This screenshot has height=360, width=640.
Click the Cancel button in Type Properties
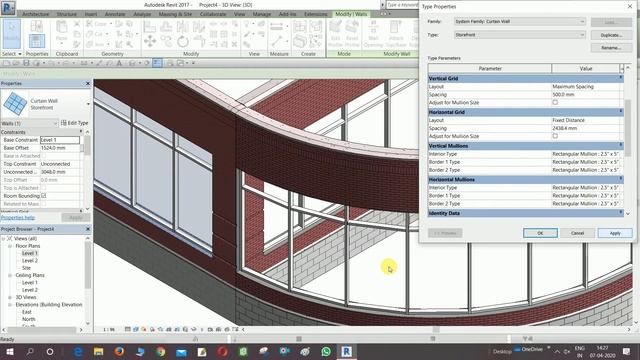(x=577, y=233)
